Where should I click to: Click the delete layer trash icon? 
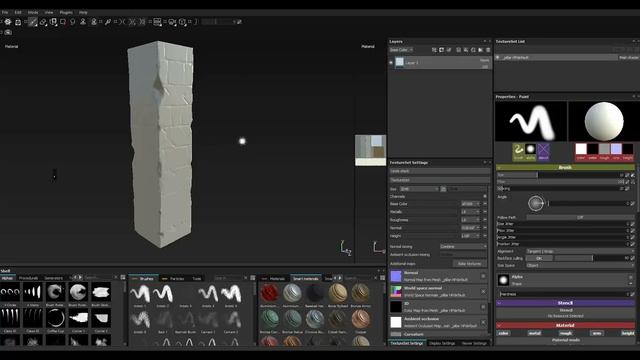(488, 50)
